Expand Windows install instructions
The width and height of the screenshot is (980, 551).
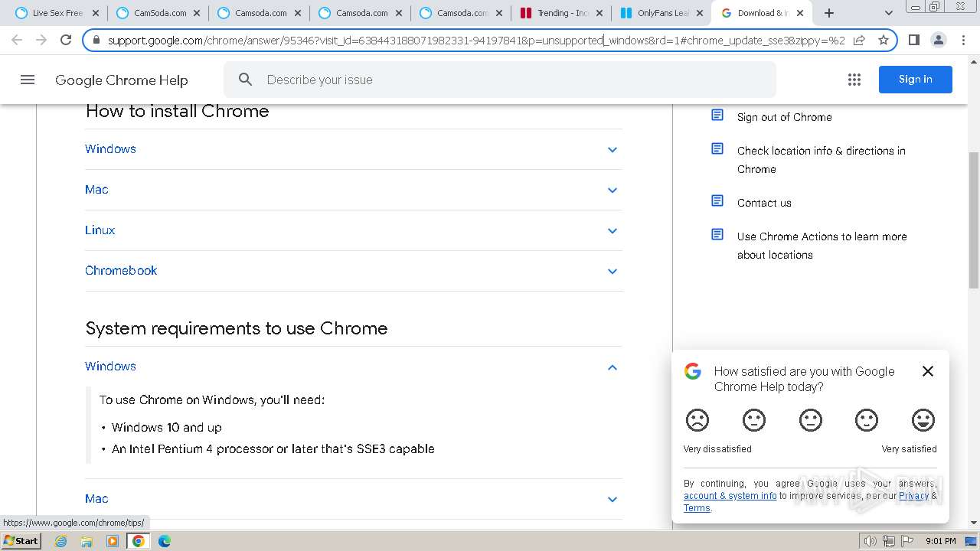[353, 149]
